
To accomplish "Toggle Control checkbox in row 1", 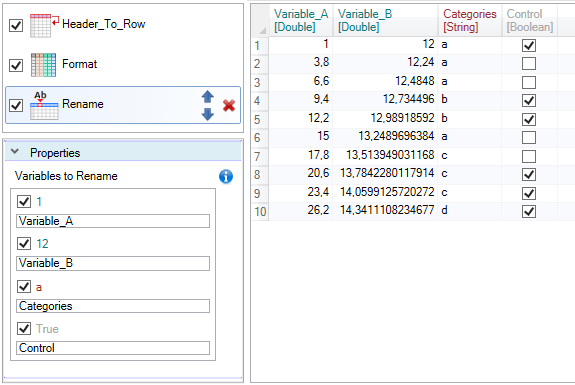I will pyautogui.click(x=529, y=45).
